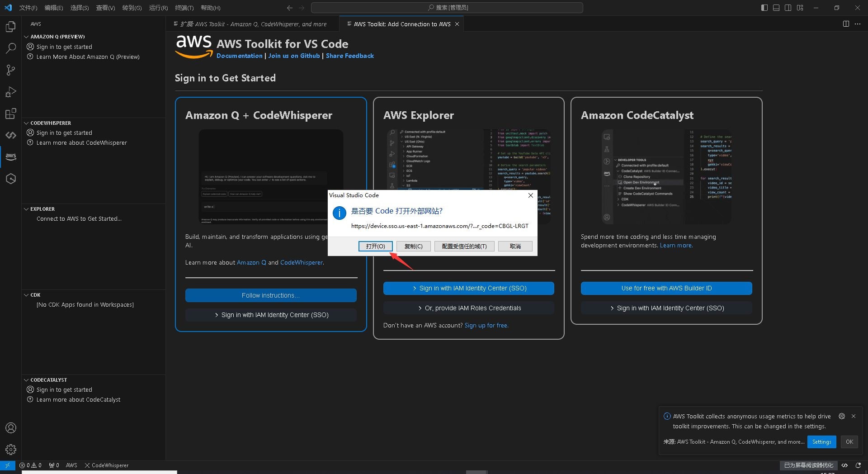Open Remote Explorer code brackets icon
868x474 pixels.
[10, 135]
